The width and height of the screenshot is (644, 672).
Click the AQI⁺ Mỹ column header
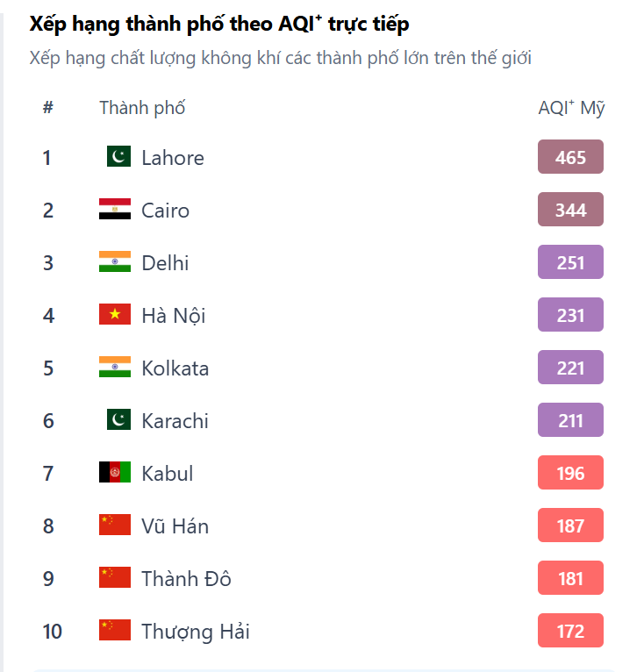[x=571, y=109]
